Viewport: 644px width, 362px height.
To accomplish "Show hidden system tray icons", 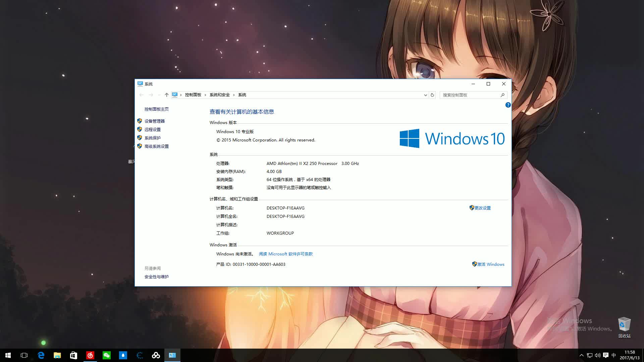I will (x=581, y=355).
